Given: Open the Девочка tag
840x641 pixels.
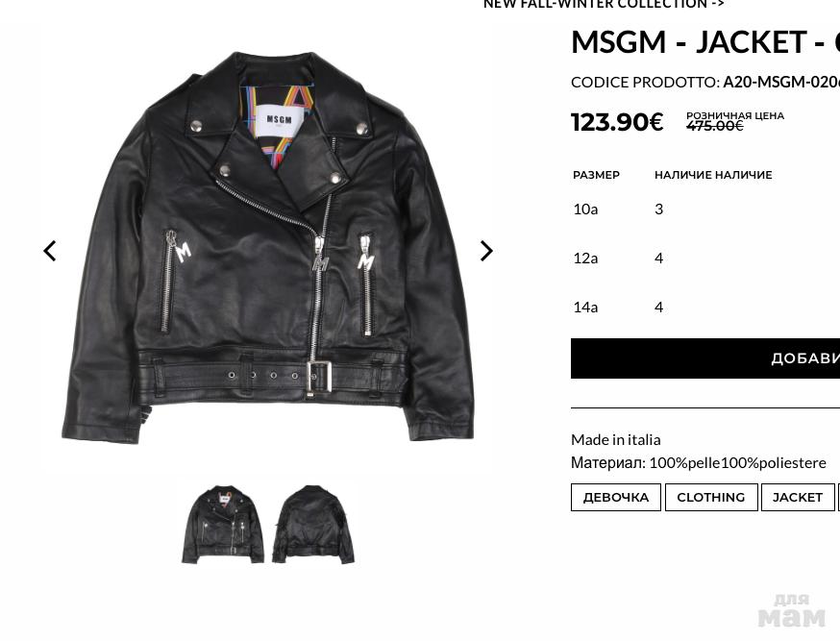Looking at the screenshot, I should pos(615,497).
